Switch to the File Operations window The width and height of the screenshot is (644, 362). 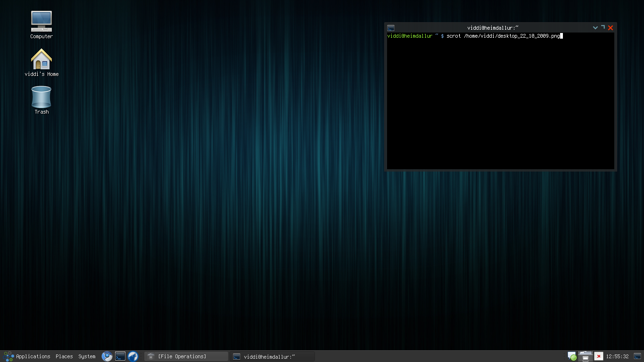(186, 356)
